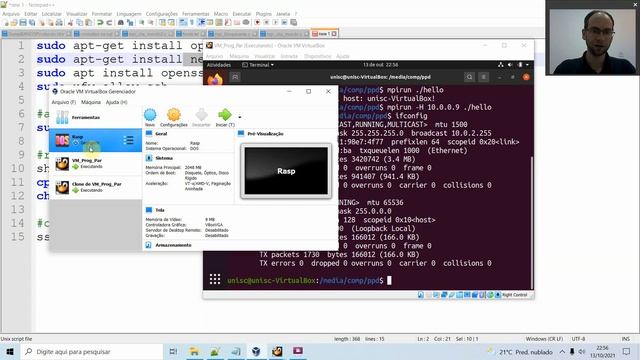Close the Ubuntu terminal with orange button

click(x=526, y=77)
